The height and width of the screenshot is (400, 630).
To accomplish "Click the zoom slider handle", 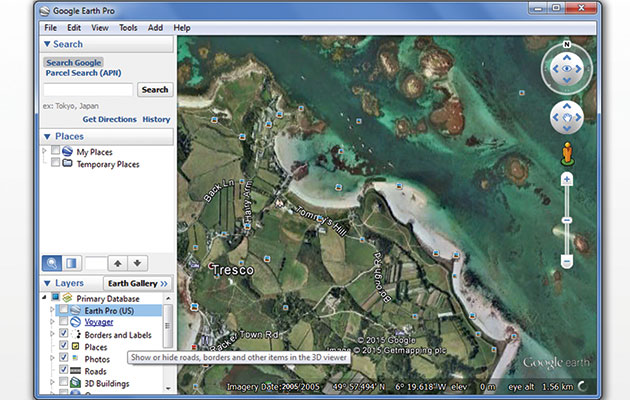I will click(x=567, y=220).
